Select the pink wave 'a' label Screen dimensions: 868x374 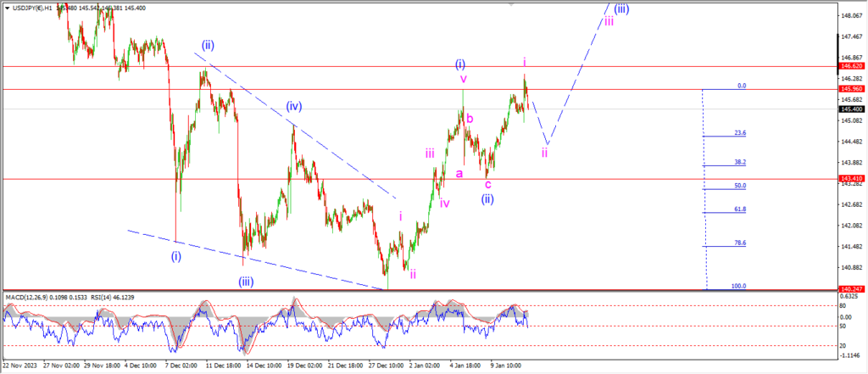tap(459, 173)
